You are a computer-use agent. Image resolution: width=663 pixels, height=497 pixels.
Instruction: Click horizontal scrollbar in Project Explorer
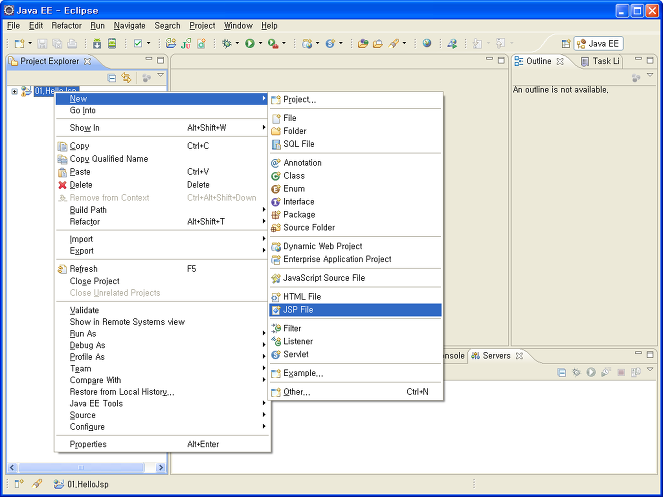coord(81,468)
